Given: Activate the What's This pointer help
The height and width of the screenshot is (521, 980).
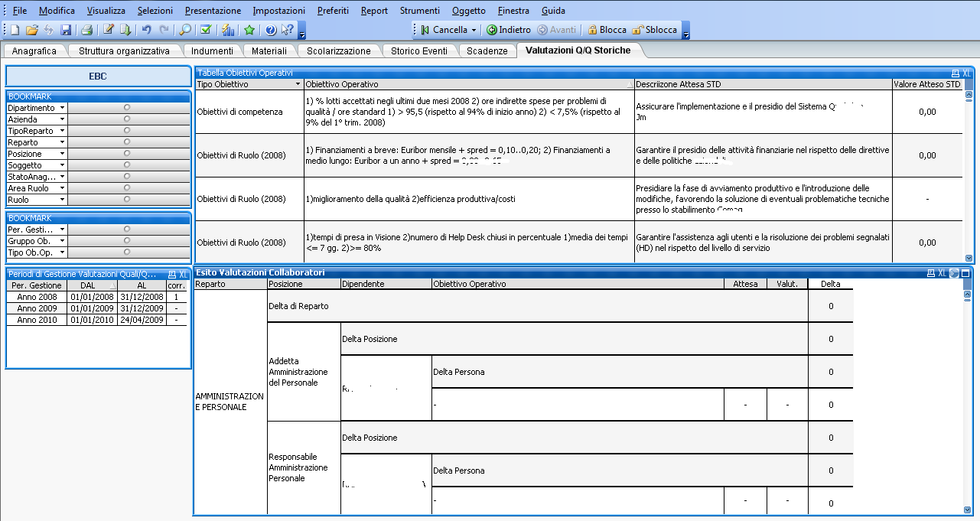Looking at the screenshot, I should coord(287,30).
